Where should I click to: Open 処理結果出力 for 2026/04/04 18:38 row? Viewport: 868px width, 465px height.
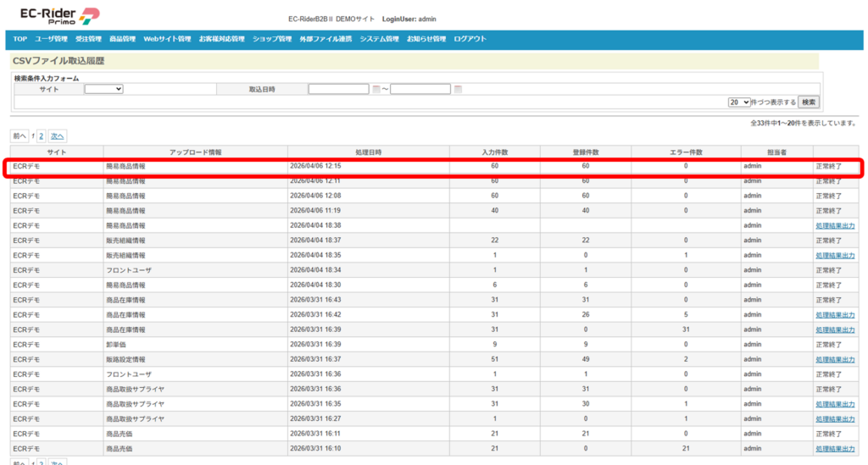[x=835, y=226]
